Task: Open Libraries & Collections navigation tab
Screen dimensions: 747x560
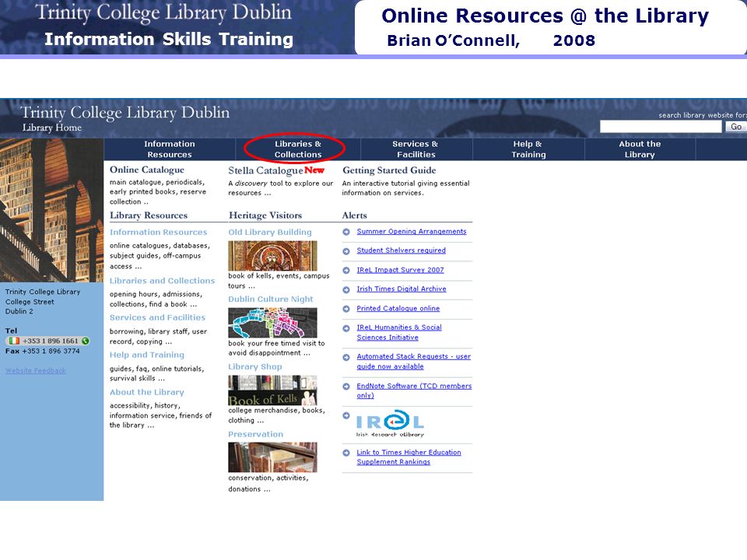Action: [298, 149]
